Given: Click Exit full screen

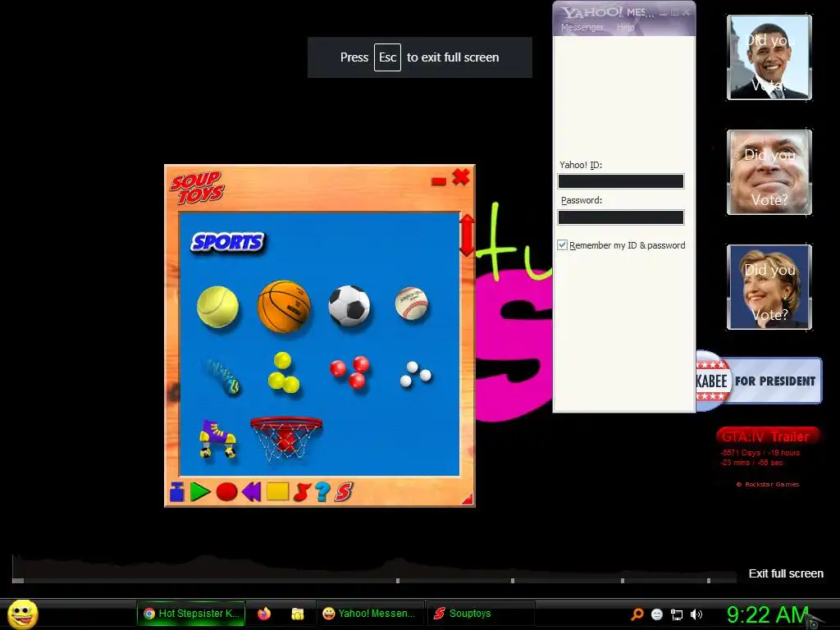Looking at the screenshot, I should pos(786,573).
